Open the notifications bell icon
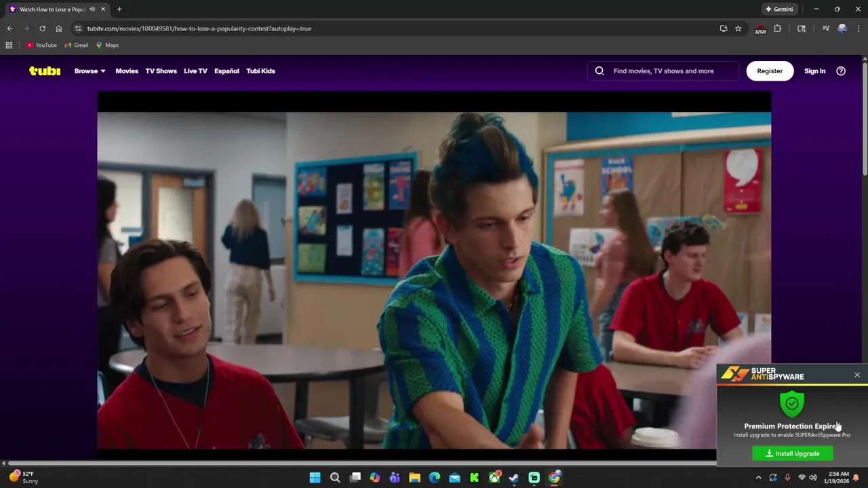The height and width of the screenshot is (488, 868). [856, 478]
